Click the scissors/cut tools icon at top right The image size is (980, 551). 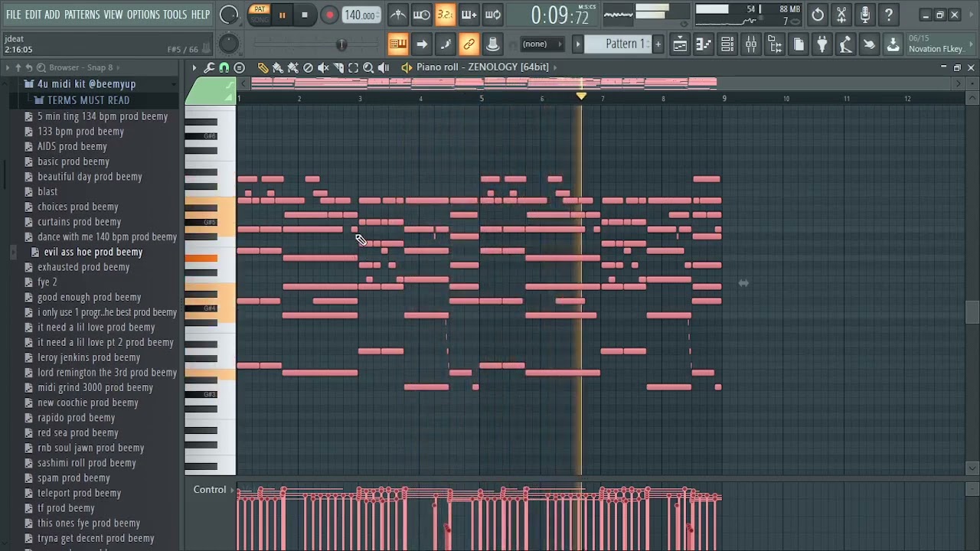(841, 15)
